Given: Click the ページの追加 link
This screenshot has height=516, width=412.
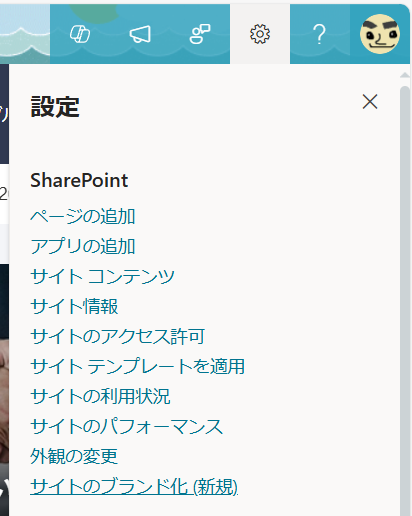Looking at the screenshot, I should [83, 216].
